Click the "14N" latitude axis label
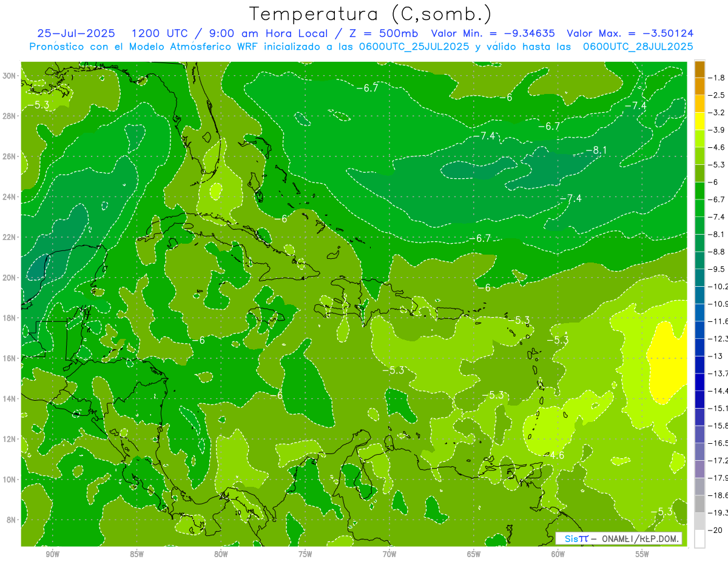 coord(10,398)
